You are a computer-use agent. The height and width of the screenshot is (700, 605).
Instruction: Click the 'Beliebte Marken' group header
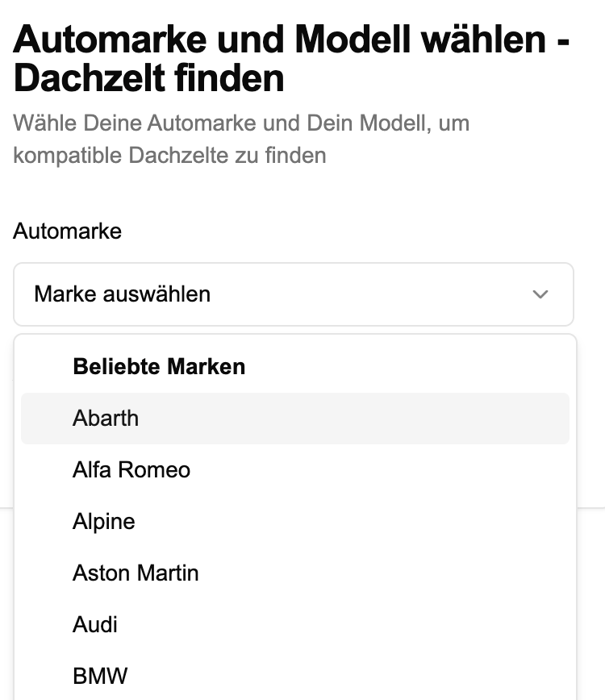pos(159,366)
